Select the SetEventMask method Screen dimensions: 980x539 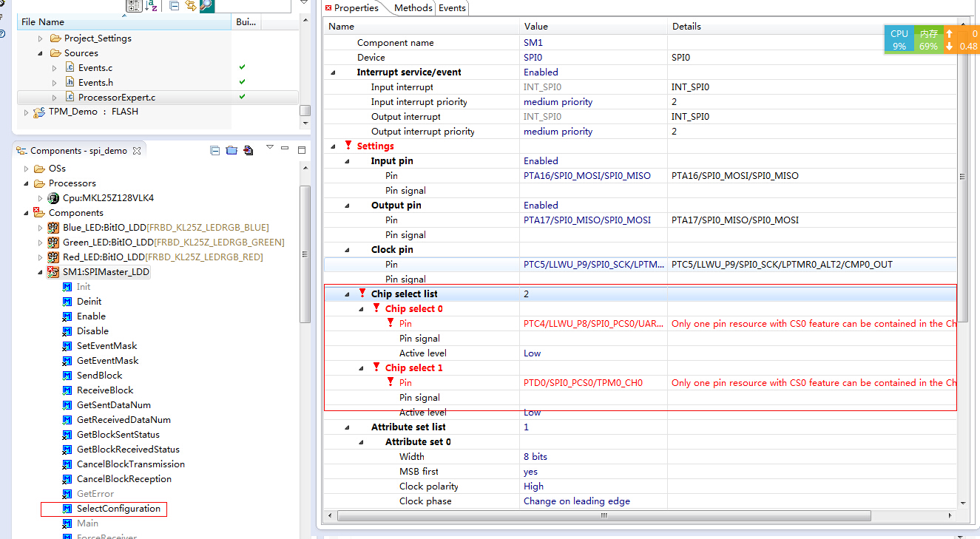[107, 346]
